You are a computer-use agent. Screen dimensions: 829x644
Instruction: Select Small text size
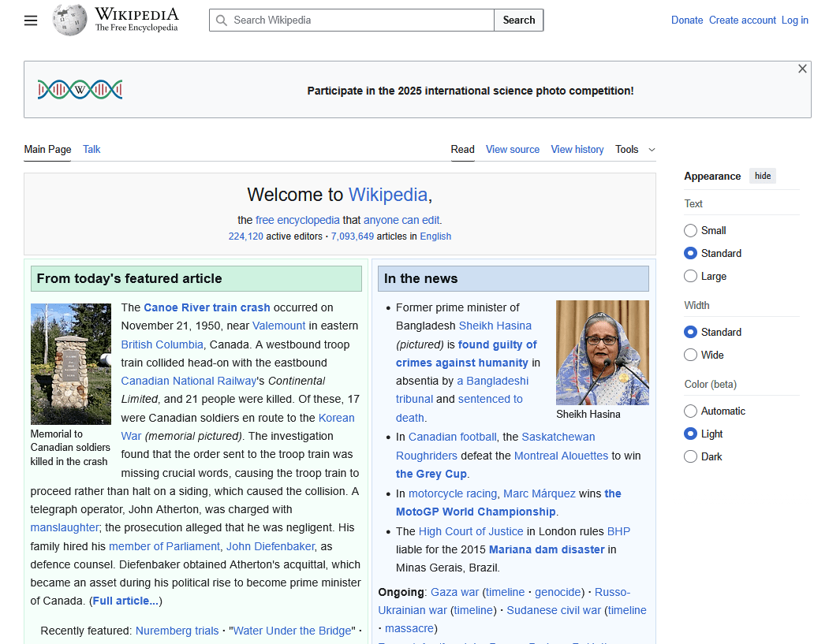[690, 230]
